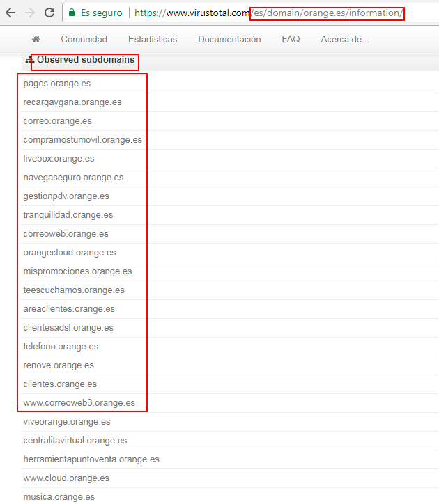Click the green secure padlock icon
This screenshot has width=439, height=504.
(x=72, y=13)
